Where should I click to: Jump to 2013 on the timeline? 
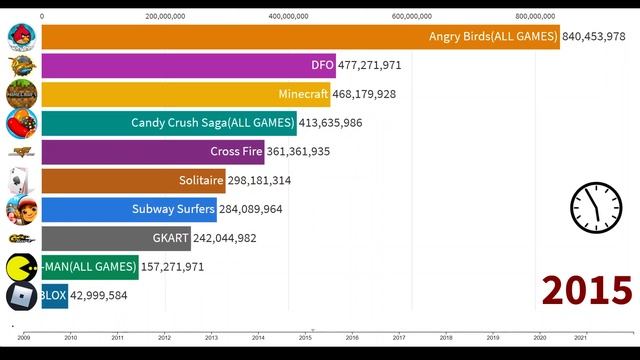pos(211,338)
